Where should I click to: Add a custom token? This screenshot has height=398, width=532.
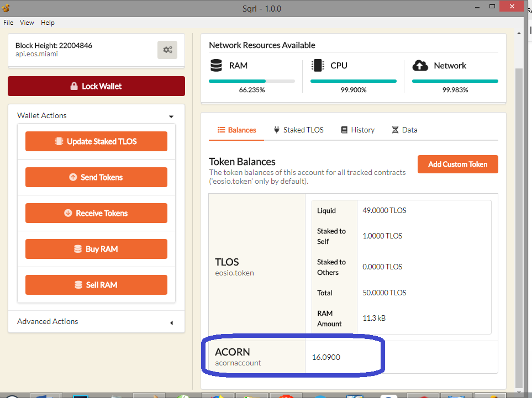(457, 164)
